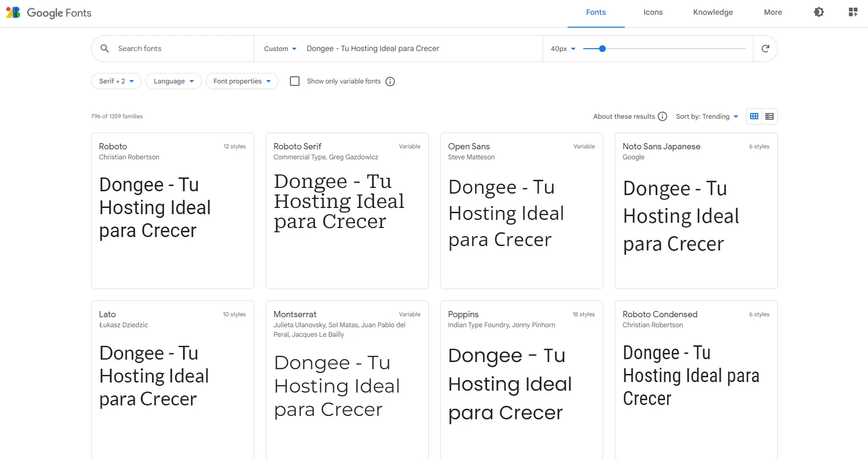Toggle the dark theme icon in the header
This screenshot has width=868, height=466.
click(819, 12)
